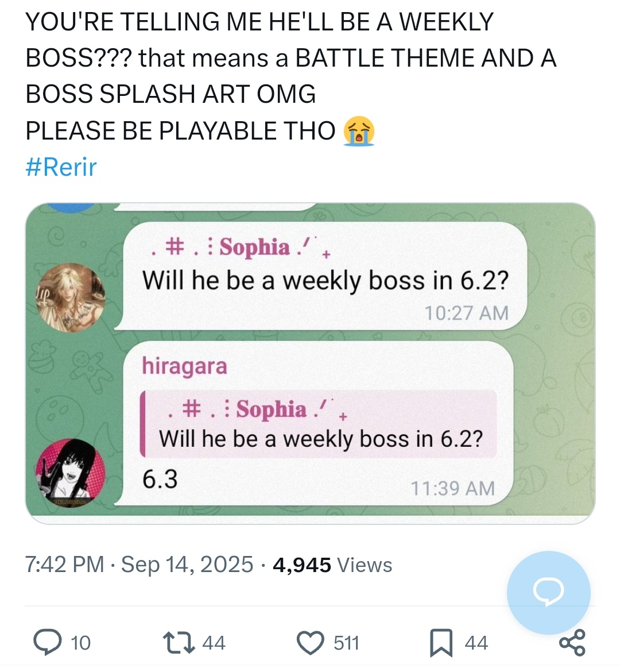
Task: Tap the like count 511
Action: (346, 643)
